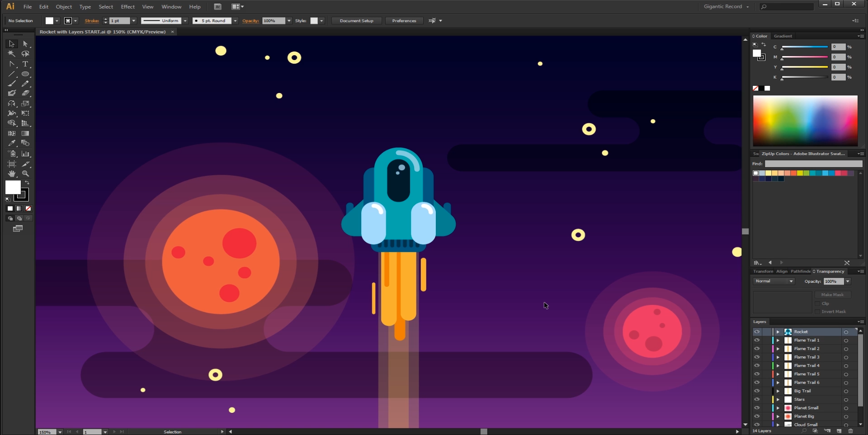
Task: Select the Direct Selection tool
Action: click(x=25, y=44)
